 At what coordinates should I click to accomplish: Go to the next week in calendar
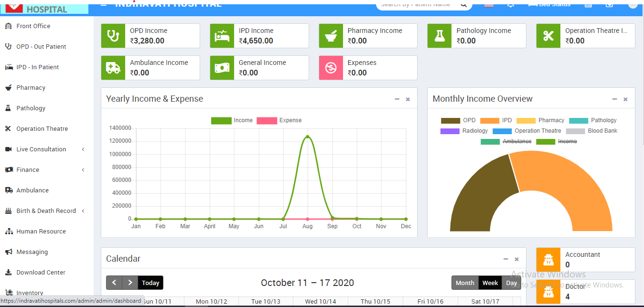pyautogui.click(x=130, y=283)
